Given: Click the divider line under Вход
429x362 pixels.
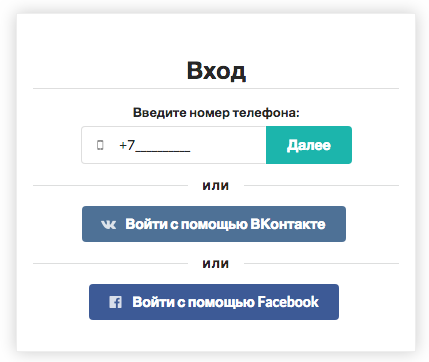Looking at the screenshot, I should [216, 89].
